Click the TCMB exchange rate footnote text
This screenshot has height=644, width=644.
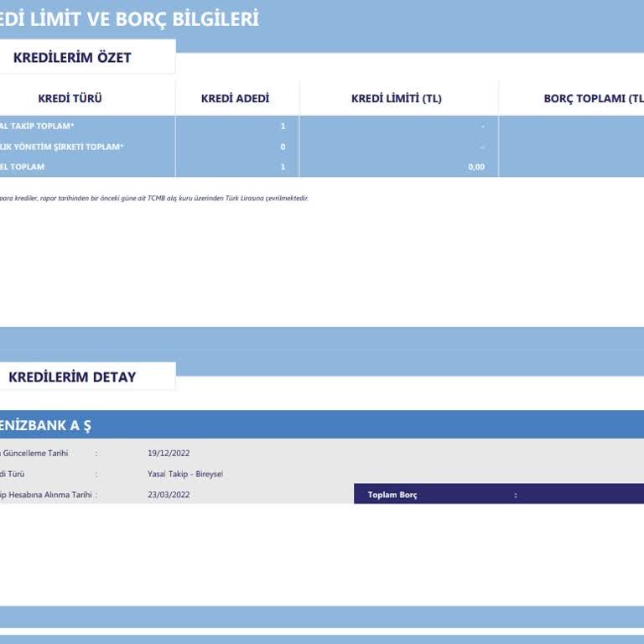[153, 198]
